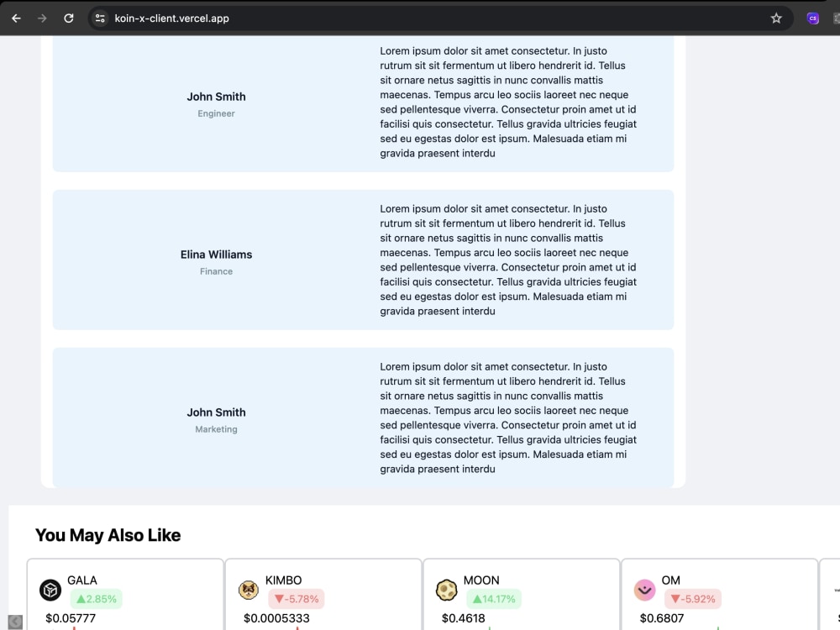This screenshot has width=840, height=630.
Task: Click the Finance role label
Action: [x=216, y=271]
